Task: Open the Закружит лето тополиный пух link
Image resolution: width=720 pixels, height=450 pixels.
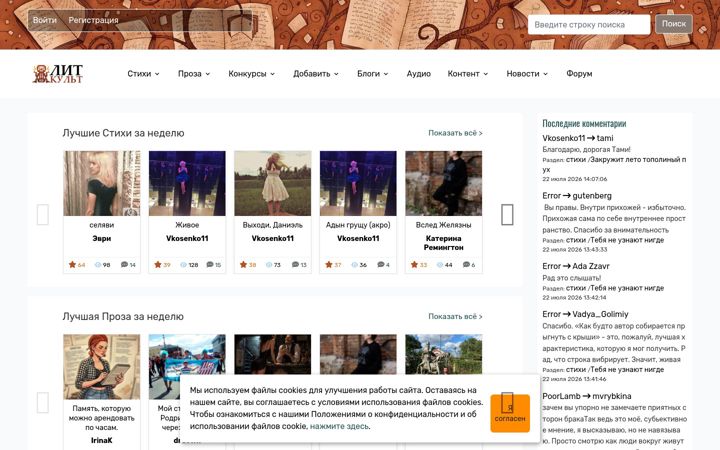Action: point(615,164)
